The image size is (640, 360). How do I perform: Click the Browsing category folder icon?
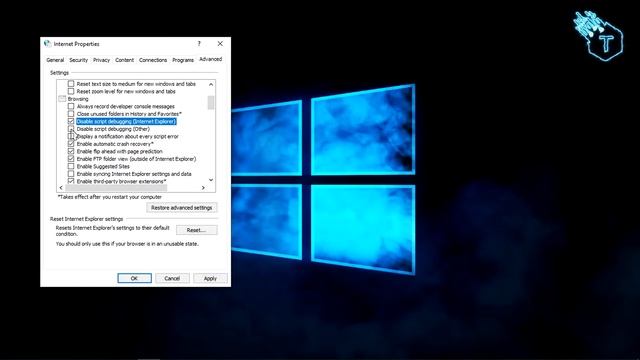point(62,99)
